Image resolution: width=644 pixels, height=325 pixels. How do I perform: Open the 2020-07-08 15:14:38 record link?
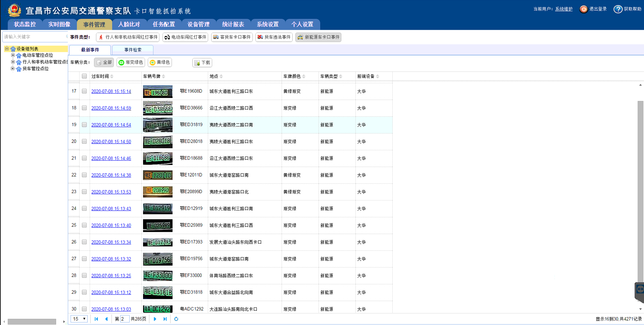[111, 175]
